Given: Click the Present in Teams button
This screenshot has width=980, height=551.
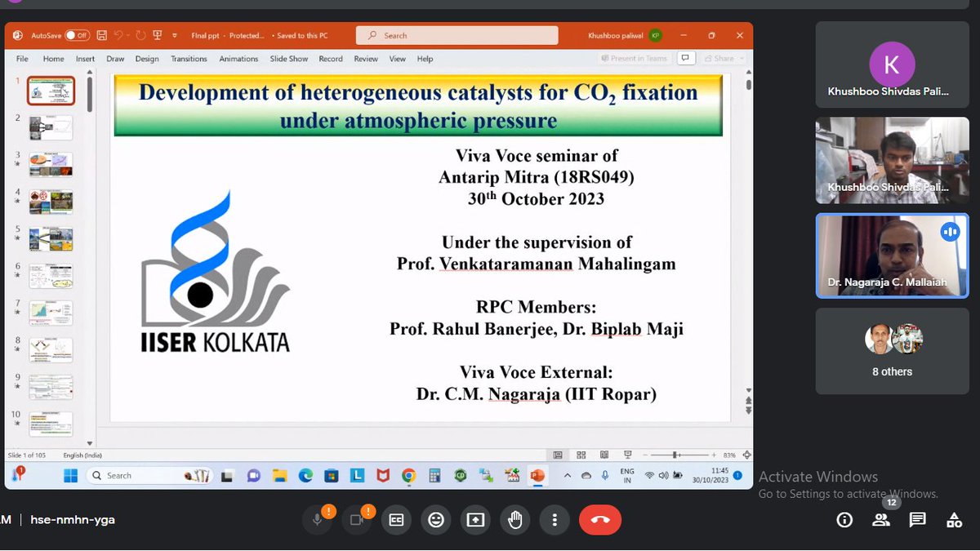Looking at the screenshot, I should pos(634,58).
